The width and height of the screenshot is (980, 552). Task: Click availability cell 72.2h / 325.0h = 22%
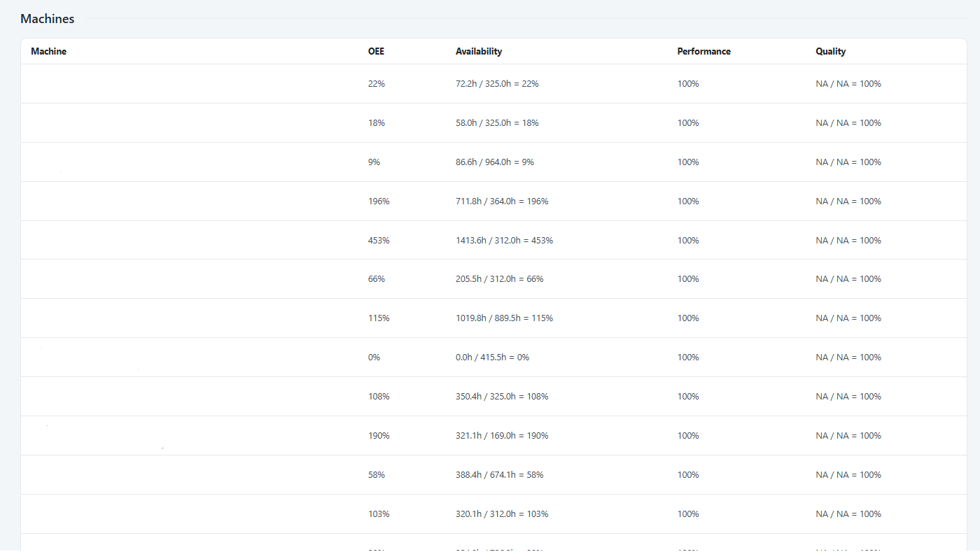[x=496, y=84]
